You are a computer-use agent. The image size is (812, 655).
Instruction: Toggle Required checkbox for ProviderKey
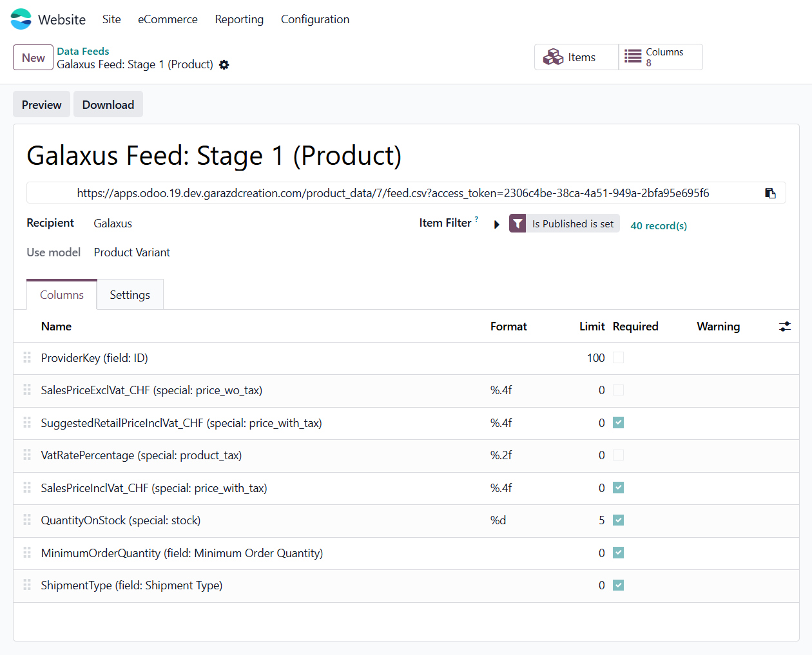(x=618, y=357)
